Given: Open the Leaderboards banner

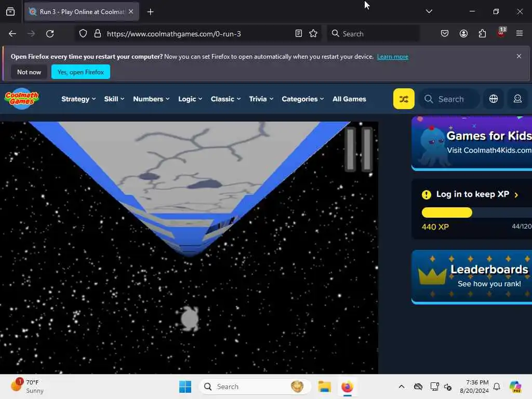Looking at the screenshot, I should [x=472, y=277].
